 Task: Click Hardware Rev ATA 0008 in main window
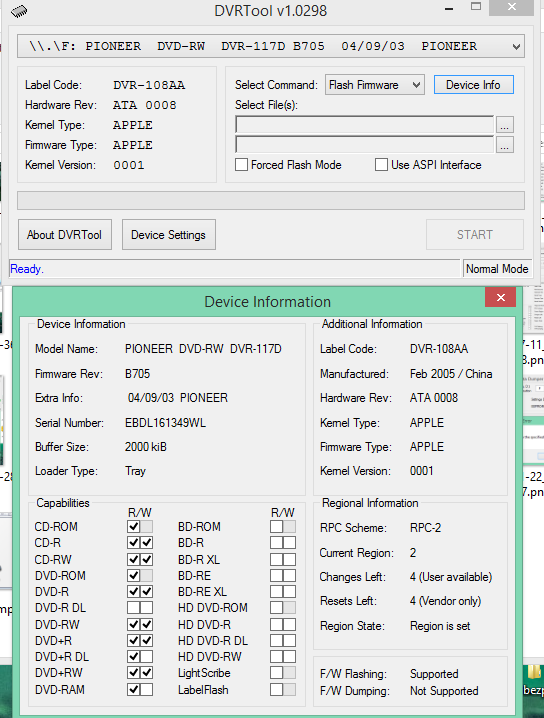tap(145, 105)
